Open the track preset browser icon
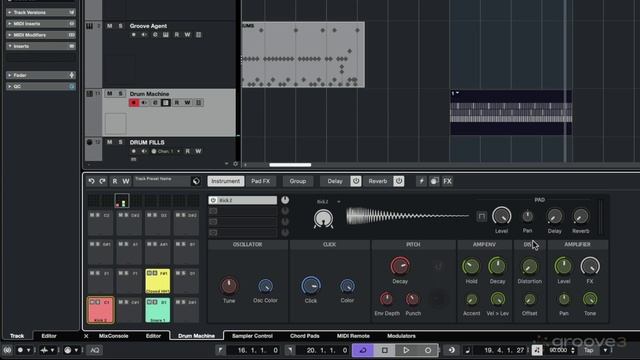Screen dimensions: 640x360 [196, 181]
